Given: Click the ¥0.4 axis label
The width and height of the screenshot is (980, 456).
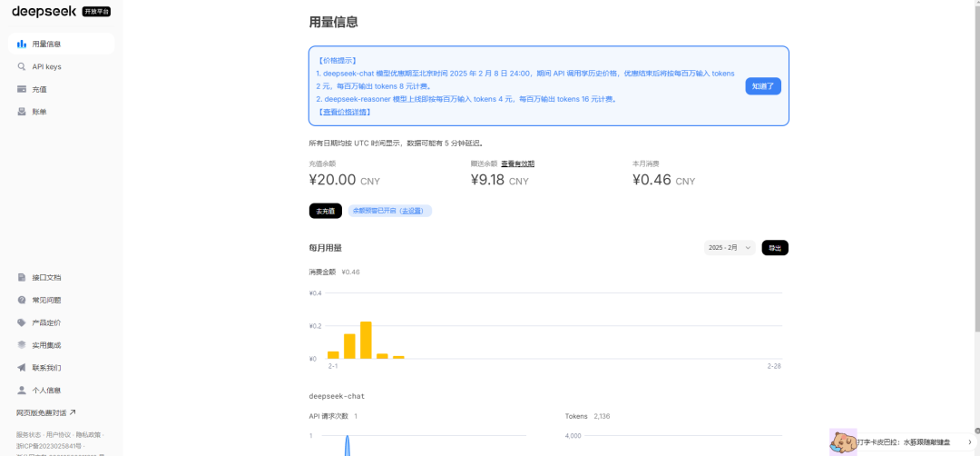Looking at the screenshot, I should (315, 293).
